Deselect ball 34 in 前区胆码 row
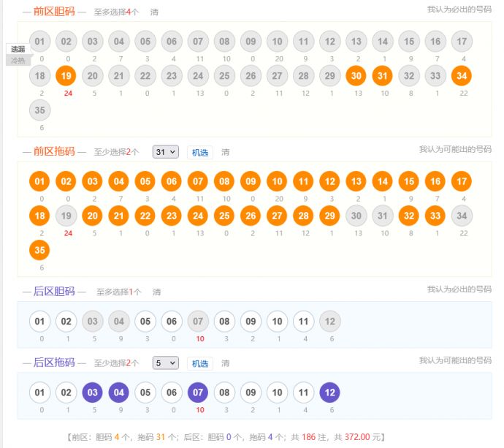The width and height of the screenshot is (504, 448). (460, 75)
